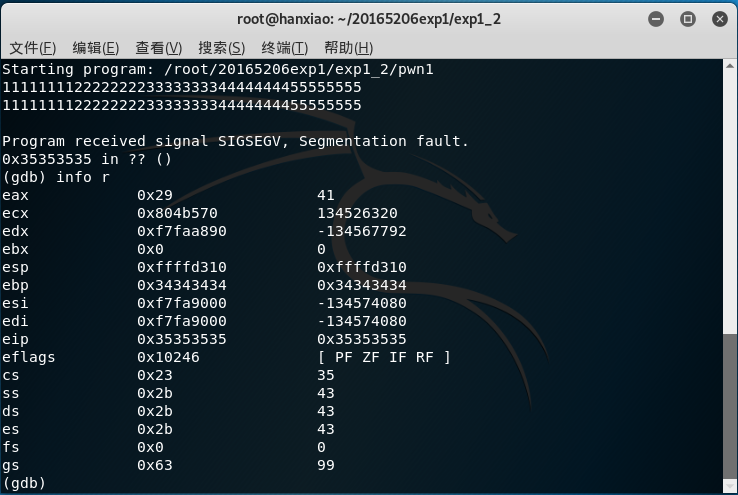Click ecx value 0x804b570
This screenshot has height=495, width=738.
click(177, 213)
